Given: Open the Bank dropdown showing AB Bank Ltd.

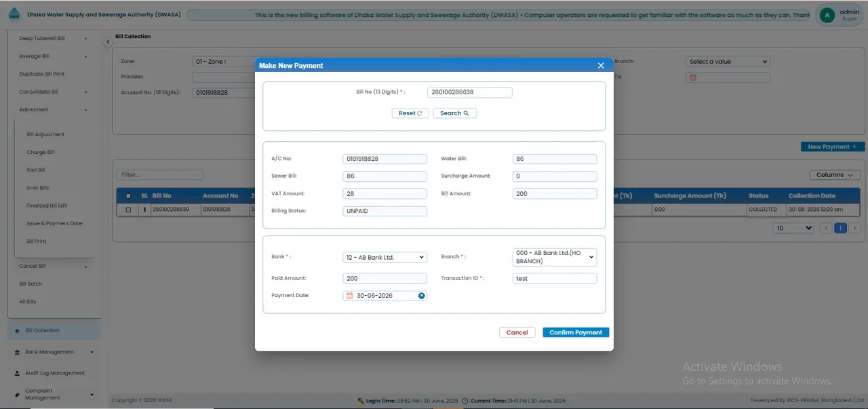Looking at the screenshot, I should (x=385, y=257).
